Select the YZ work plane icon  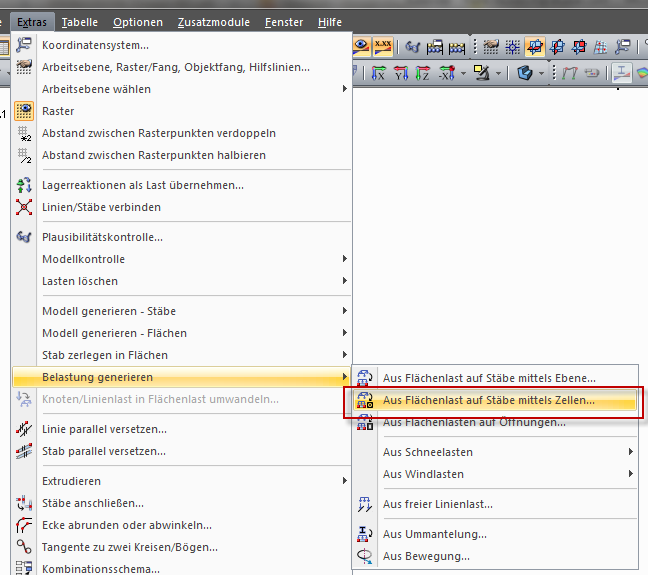[x=557, y=47]
